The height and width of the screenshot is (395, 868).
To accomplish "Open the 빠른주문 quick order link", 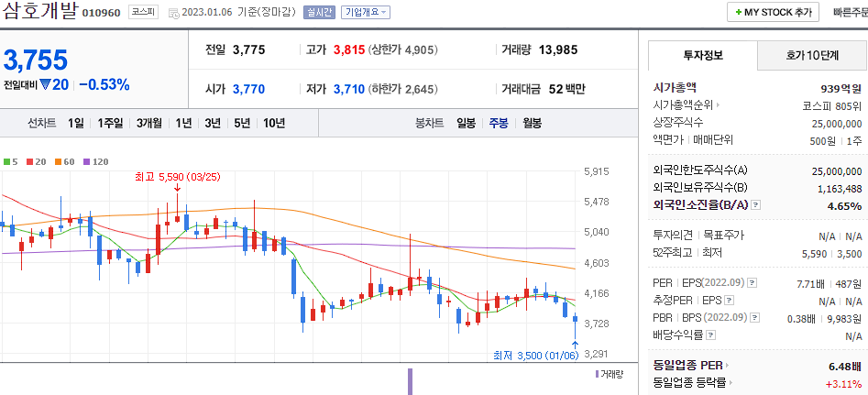I will tap(851, 12).
